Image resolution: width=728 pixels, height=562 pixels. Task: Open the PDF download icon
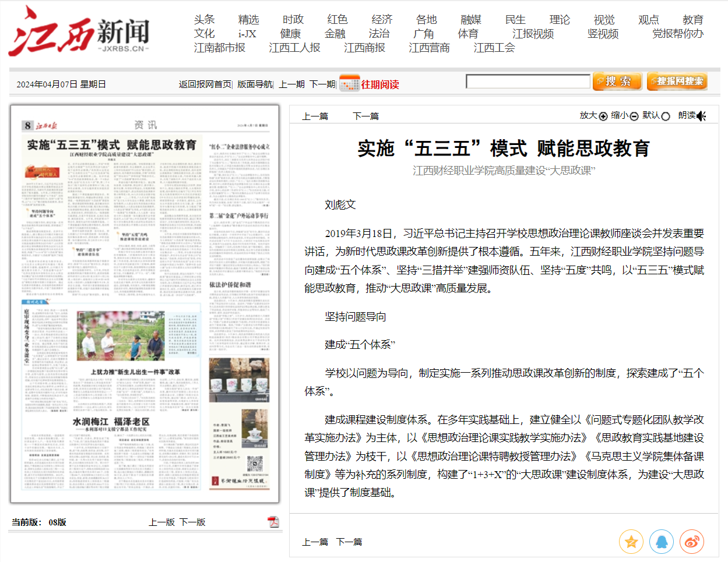click(x=273, y=522)
